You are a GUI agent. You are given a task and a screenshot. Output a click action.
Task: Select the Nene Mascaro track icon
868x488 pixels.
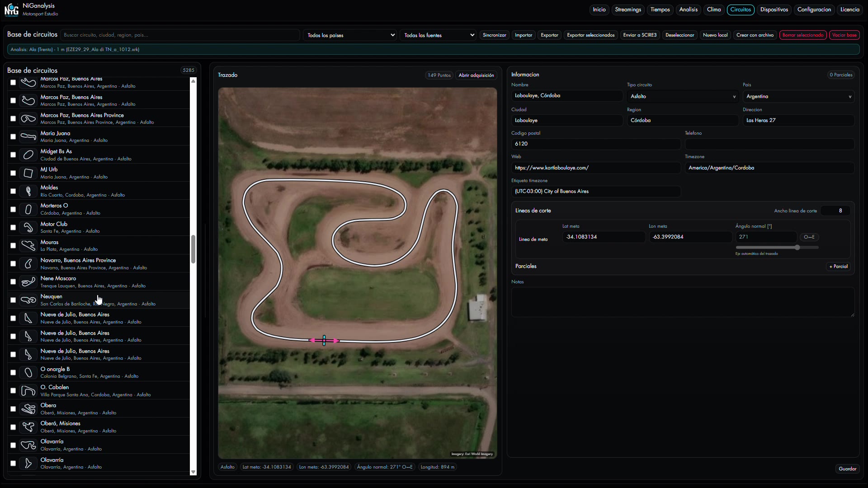tap(28, 282)
